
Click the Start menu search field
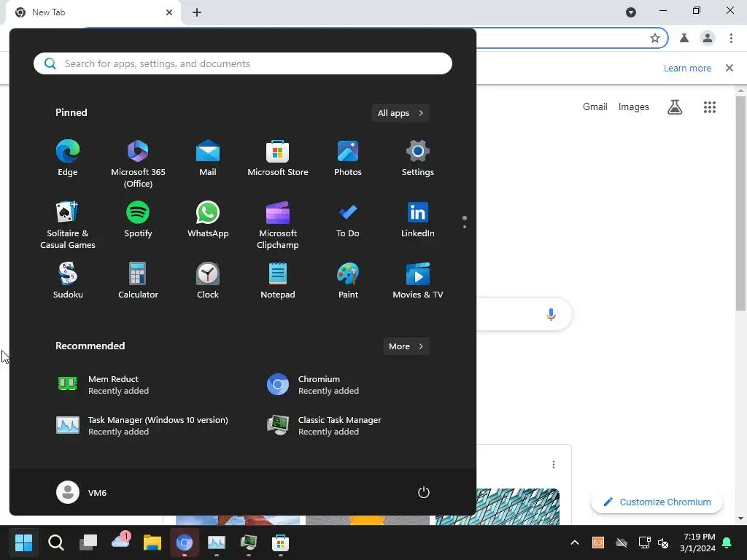coord(242,63)
